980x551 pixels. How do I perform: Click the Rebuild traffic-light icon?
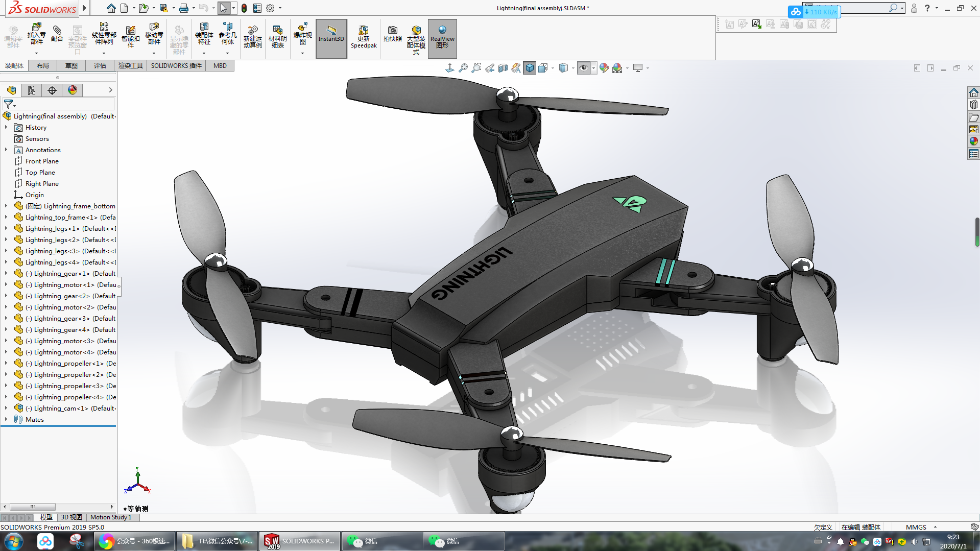pos(244,8)
